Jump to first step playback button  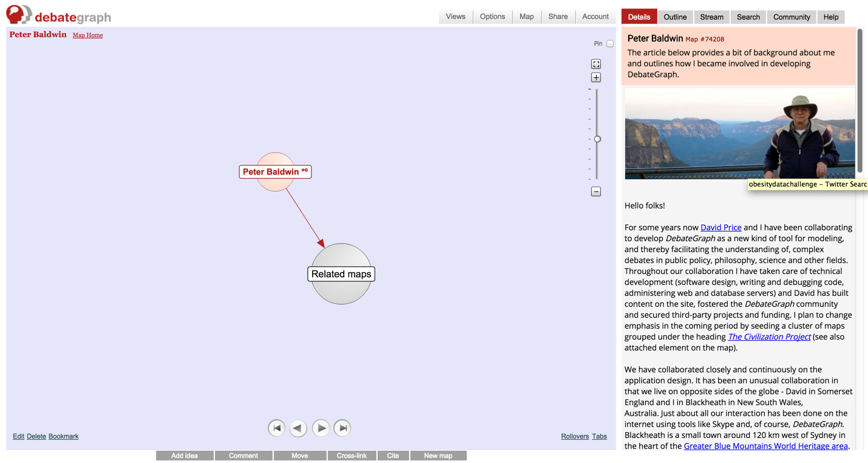[276, 428]
